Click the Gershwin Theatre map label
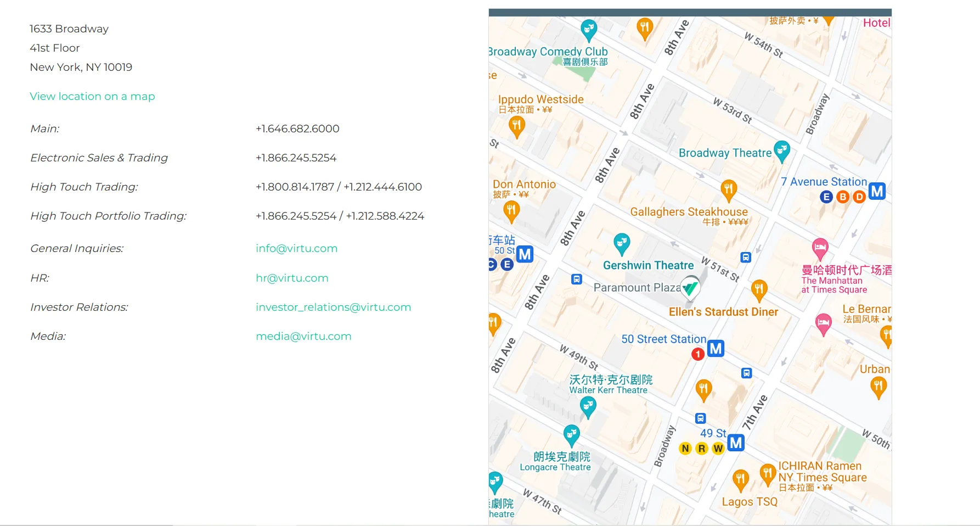 pyautogui.click(x=649, y=266)
